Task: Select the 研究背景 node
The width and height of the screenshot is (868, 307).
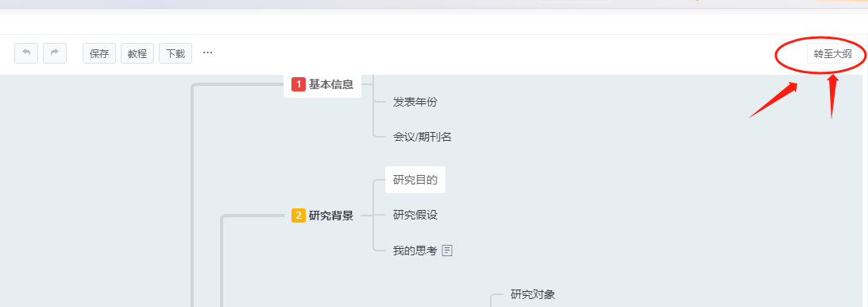Action: (322, 216)
